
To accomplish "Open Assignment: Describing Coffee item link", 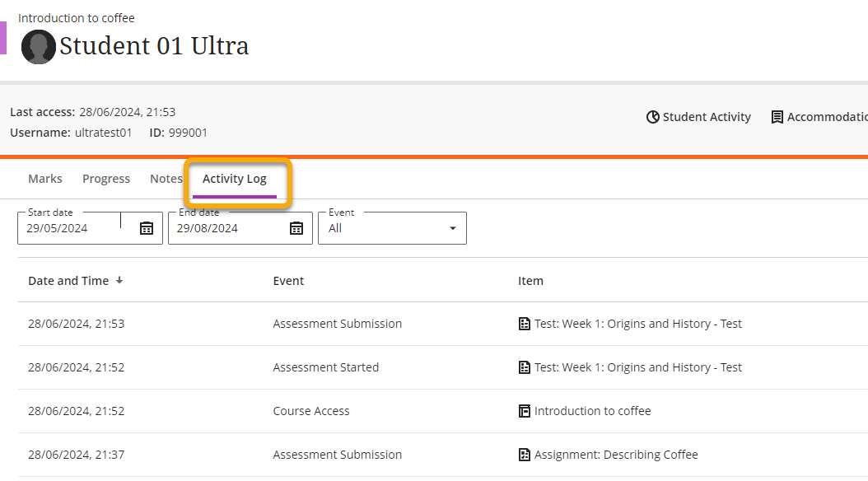I will tap(616, 455).
